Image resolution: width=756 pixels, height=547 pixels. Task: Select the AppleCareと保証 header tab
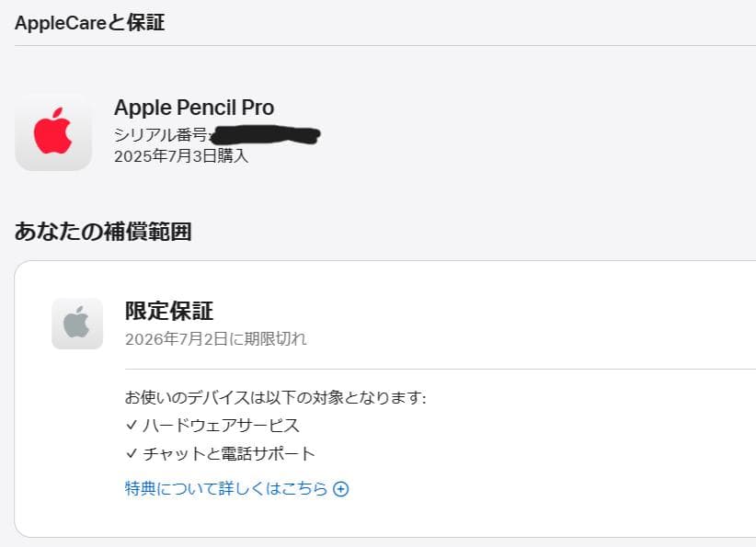[x=89, y=22]
